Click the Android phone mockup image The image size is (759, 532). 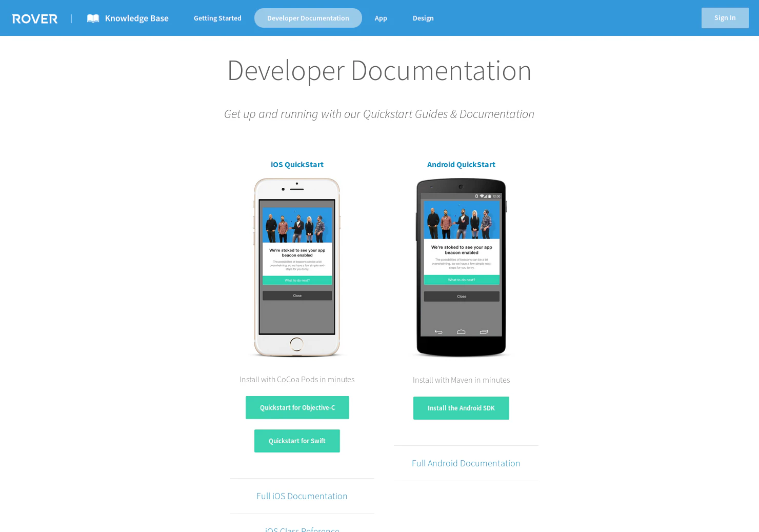[461, 267]
